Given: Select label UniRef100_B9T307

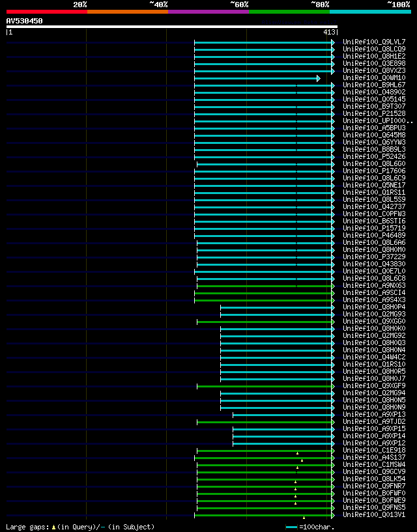Looking at the screenshot, I should [x=374, y=106].
